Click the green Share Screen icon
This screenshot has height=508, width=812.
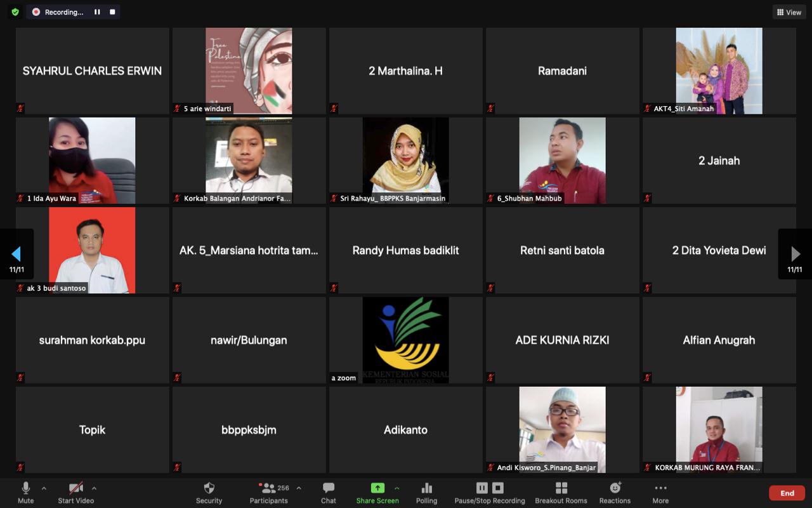(x=377, y=488)
